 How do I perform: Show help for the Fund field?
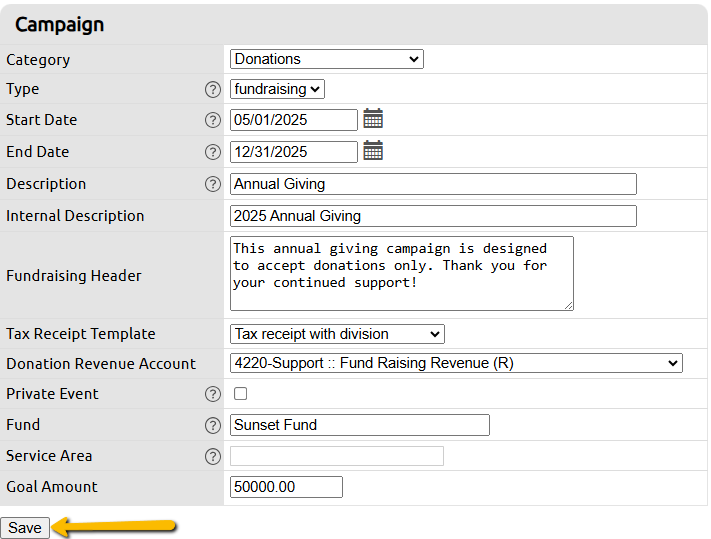pyautogui.click(x=213, y=426)
